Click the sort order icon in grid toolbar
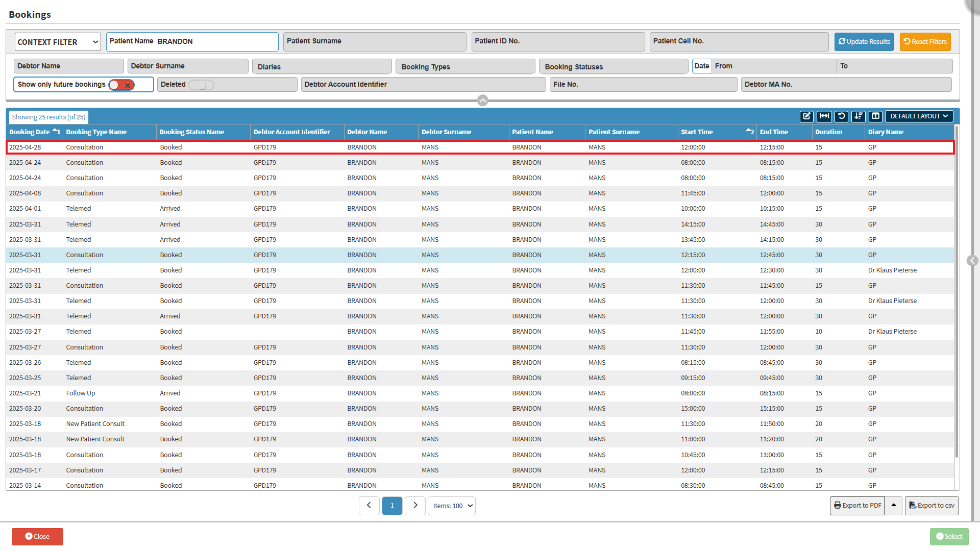The image size is (980, 551). tap(859, 116)
